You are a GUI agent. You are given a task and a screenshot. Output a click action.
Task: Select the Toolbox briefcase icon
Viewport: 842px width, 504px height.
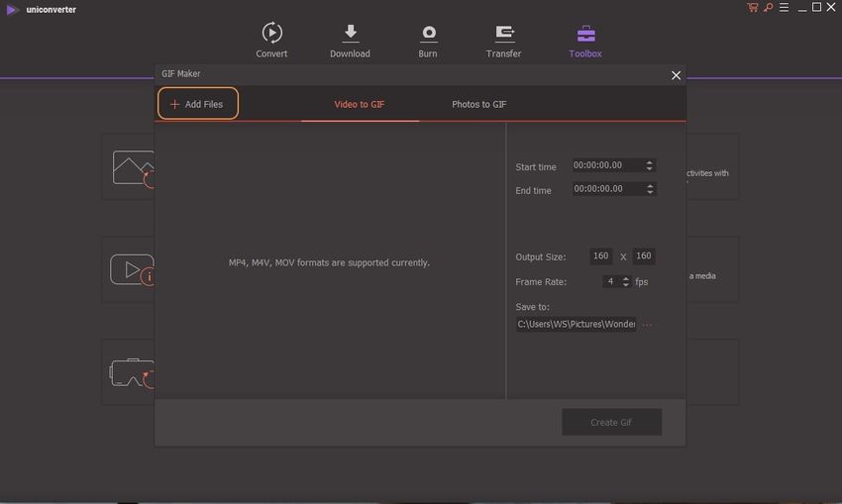click(x=584, y=34)
